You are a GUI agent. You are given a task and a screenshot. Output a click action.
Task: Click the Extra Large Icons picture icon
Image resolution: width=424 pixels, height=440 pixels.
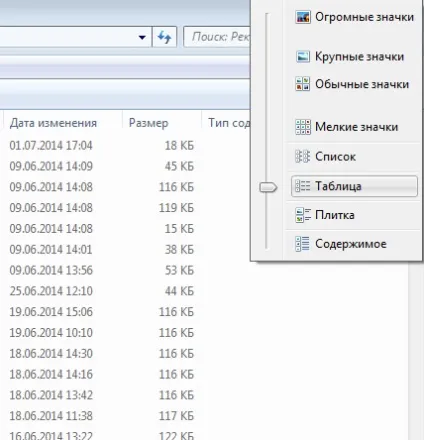303,17
